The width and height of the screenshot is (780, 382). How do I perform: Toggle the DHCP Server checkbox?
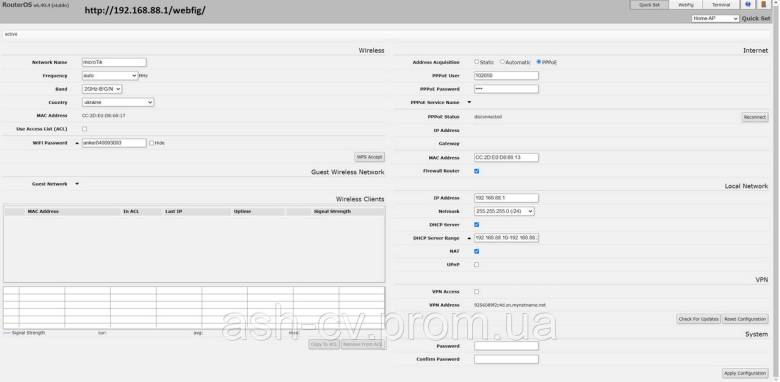point(477,225)
